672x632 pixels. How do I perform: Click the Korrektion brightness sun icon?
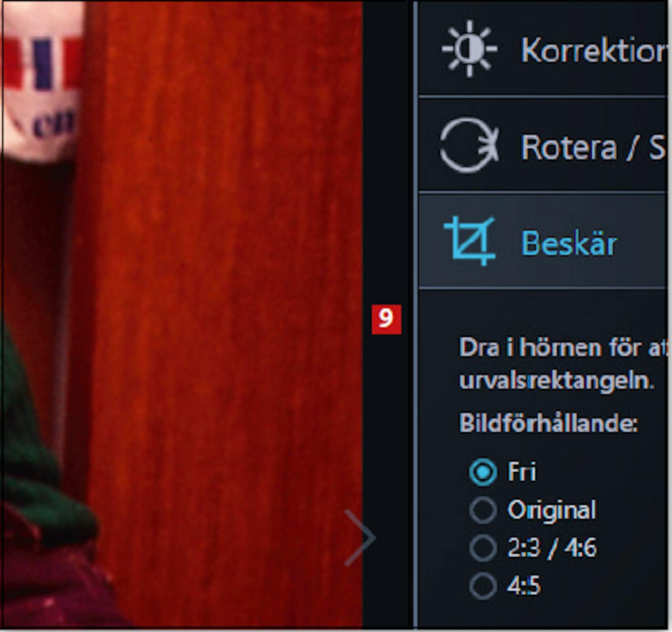coord(469,48)
